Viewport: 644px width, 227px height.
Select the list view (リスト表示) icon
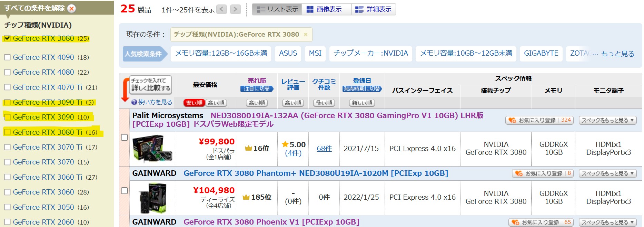(x=261, y=9)
